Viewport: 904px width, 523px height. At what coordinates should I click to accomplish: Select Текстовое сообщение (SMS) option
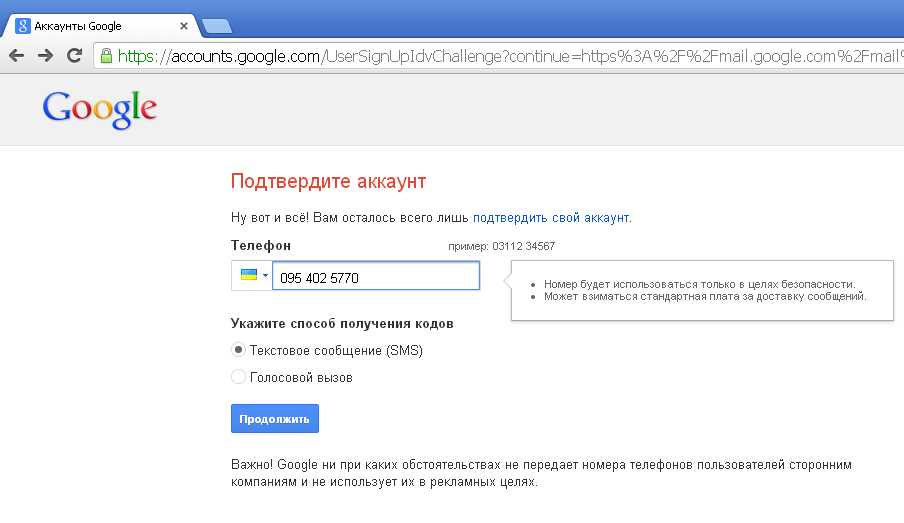tap(238, 350)
